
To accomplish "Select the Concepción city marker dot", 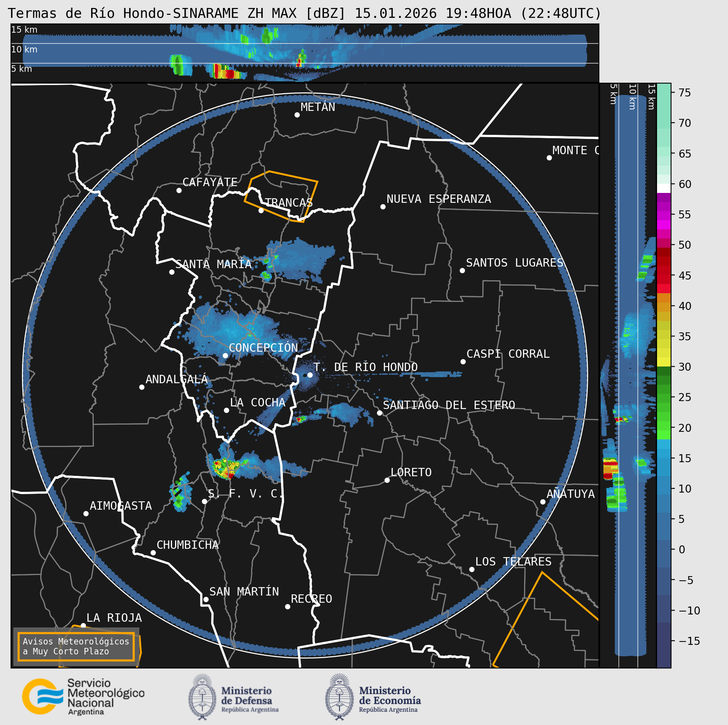I will (225, 355).
